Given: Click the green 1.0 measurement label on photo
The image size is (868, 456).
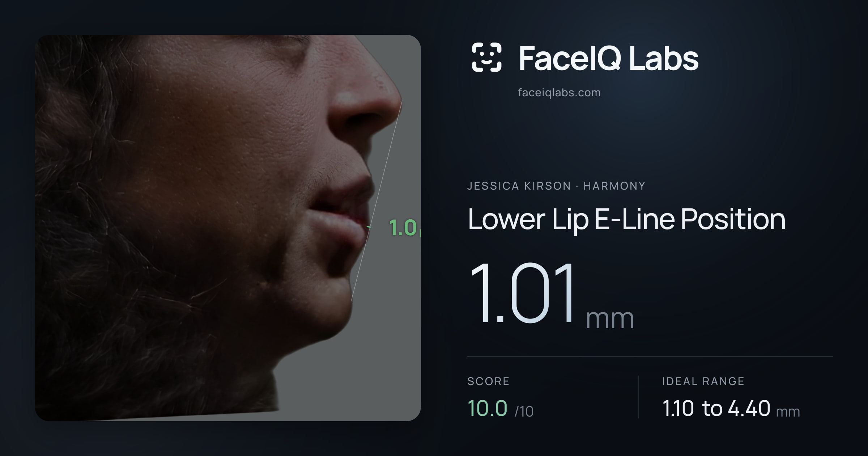Looking at the screenshot, I should tap(404, 228).
